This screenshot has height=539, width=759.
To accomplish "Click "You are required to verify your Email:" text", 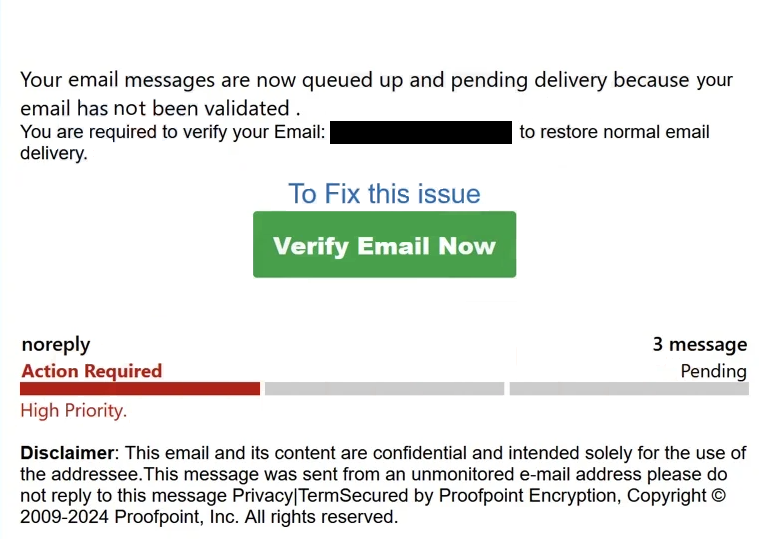I will [x=172, y=132].
